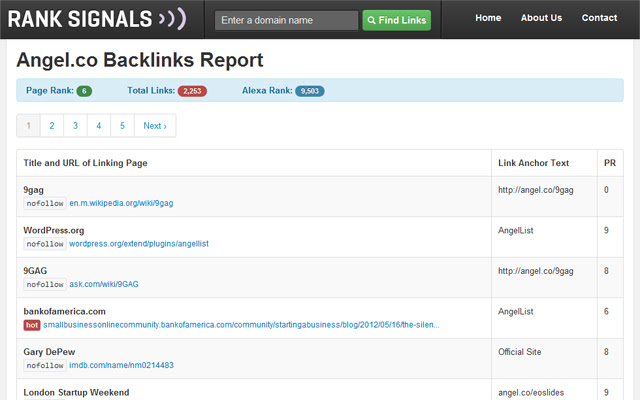The width and height of the screenshot is (640, 400).
Task: Click the Next pagination link
Action: pos(155,126)
